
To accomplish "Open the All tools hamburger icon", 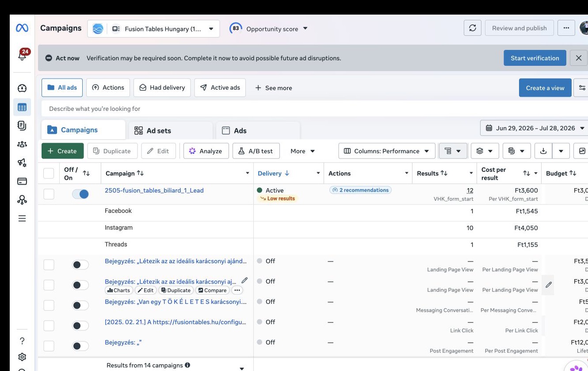I will point(22,218).
